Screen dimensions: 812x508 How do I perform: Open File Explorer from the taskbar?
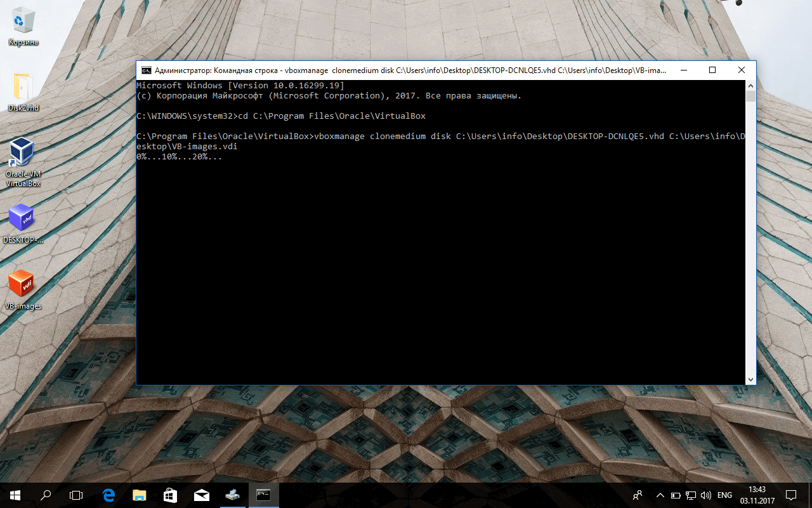(139, 495)
